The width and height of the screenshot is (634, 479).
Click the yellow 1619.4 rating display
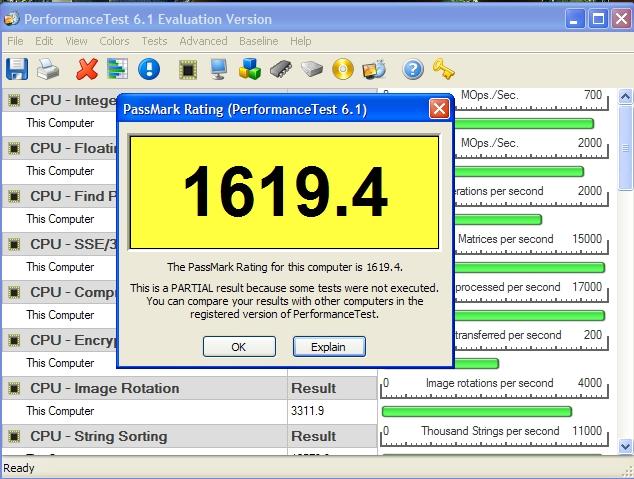pos(284,192)
